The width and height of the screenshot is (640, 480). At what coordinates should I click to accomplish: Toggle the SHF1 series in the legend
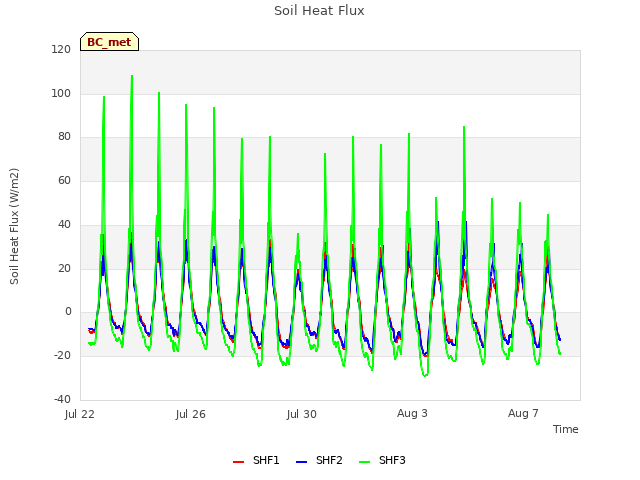(256, 460)
